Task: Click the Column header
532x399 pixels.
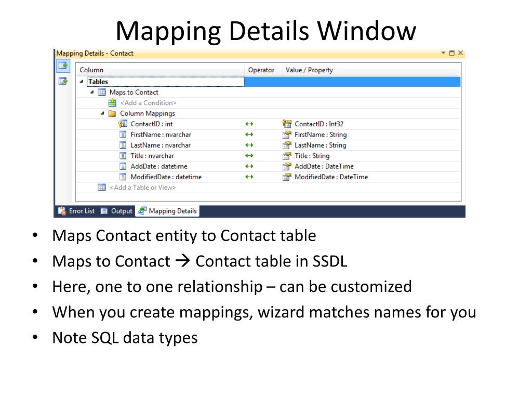Action: point(91,70)
